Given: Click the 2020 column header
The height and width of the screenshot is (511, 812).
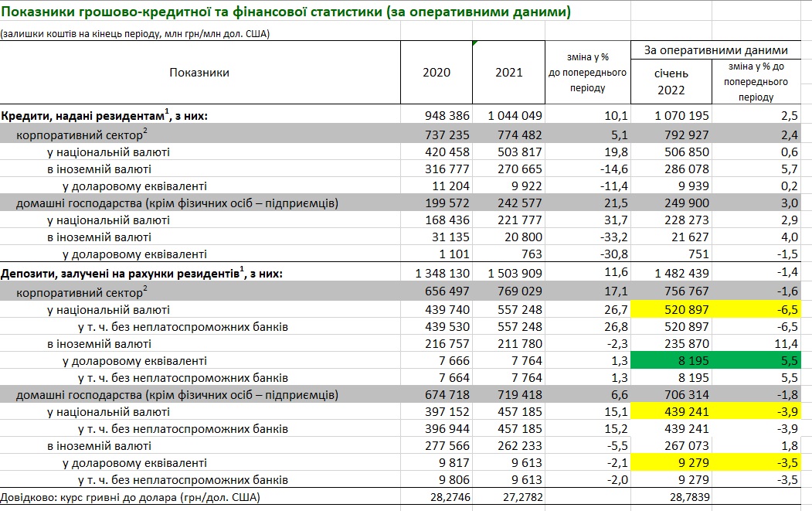Looking at the screenshot, I should pyautogui.click(x=436, y=73).
